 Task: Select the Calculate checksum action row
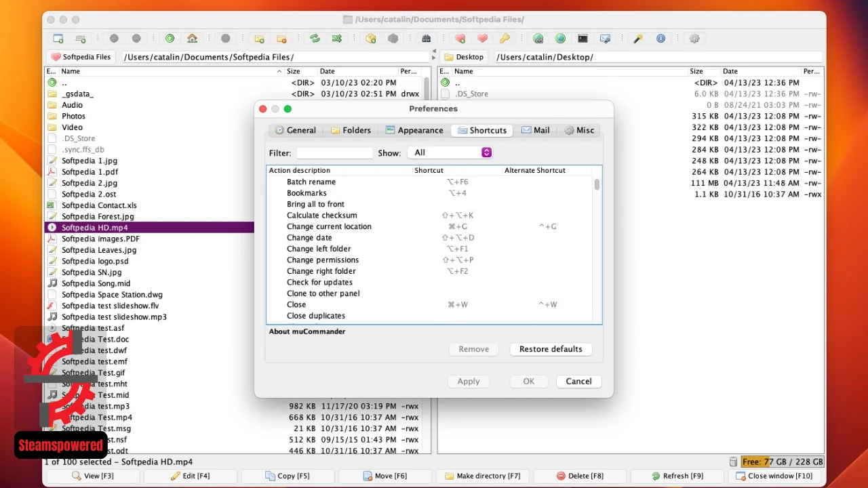pyautogui.click(x=429, y=216)
